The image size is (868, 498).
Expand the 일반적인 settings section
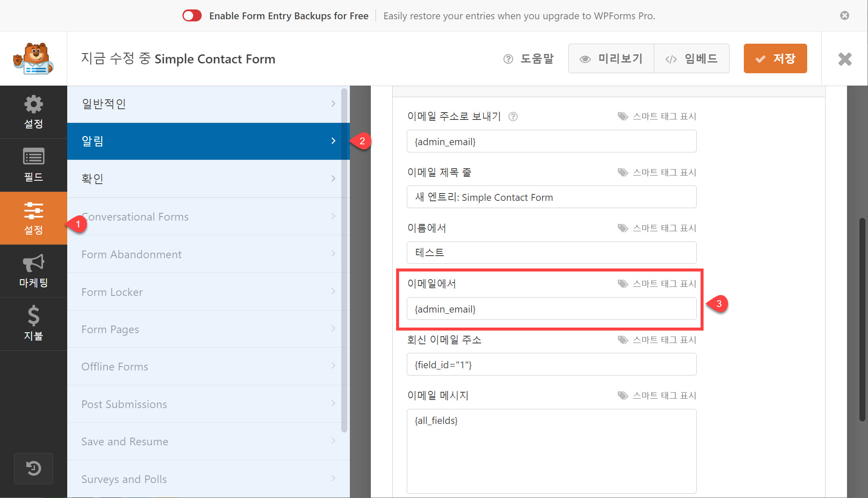[208, 103]
